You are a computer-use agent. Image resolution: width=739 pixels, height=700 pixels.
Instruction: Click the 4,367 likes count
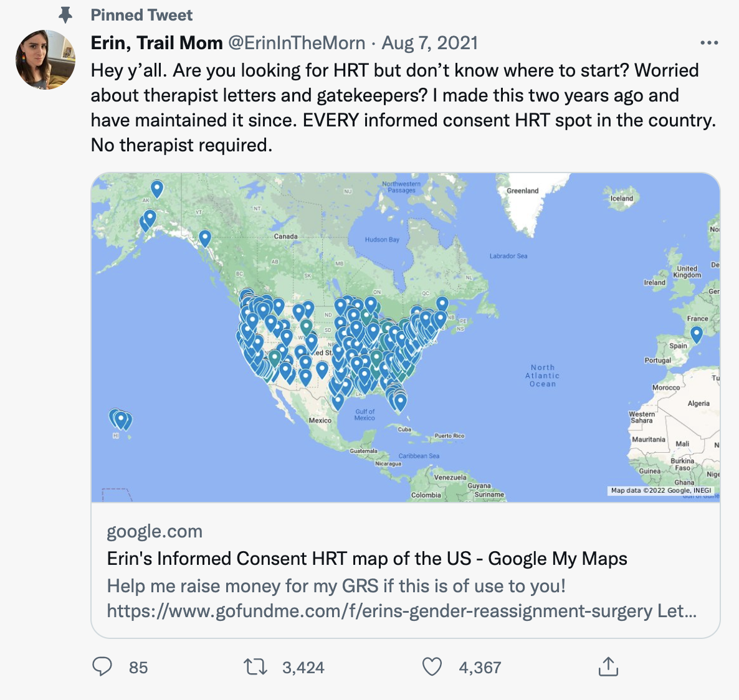(x=480, y=668)
